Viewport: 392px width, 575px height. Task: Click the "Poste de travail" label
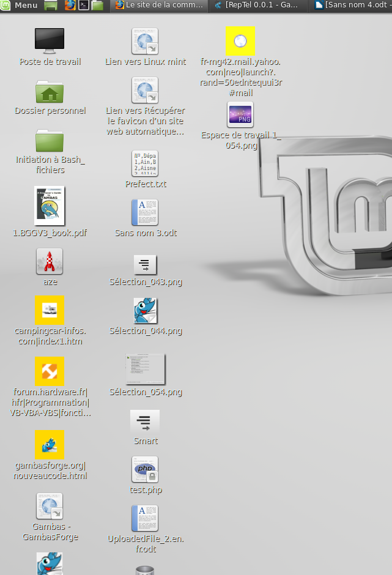(50, 62)
